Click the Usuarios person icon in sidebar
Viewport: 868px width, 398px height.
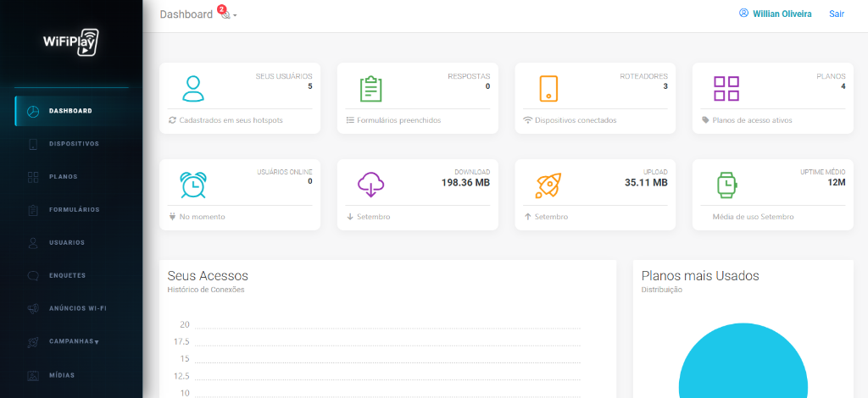(x=33, y=243)
